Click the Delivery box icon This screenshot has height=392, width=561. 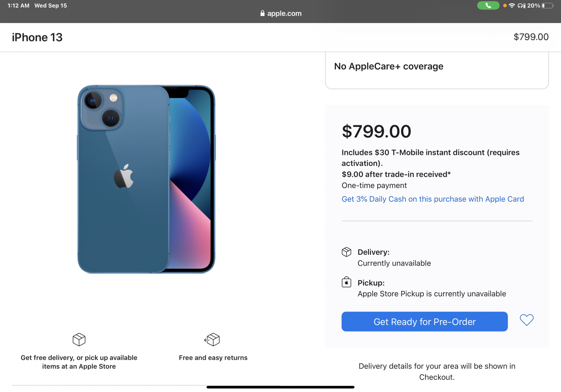coord(346,252)
